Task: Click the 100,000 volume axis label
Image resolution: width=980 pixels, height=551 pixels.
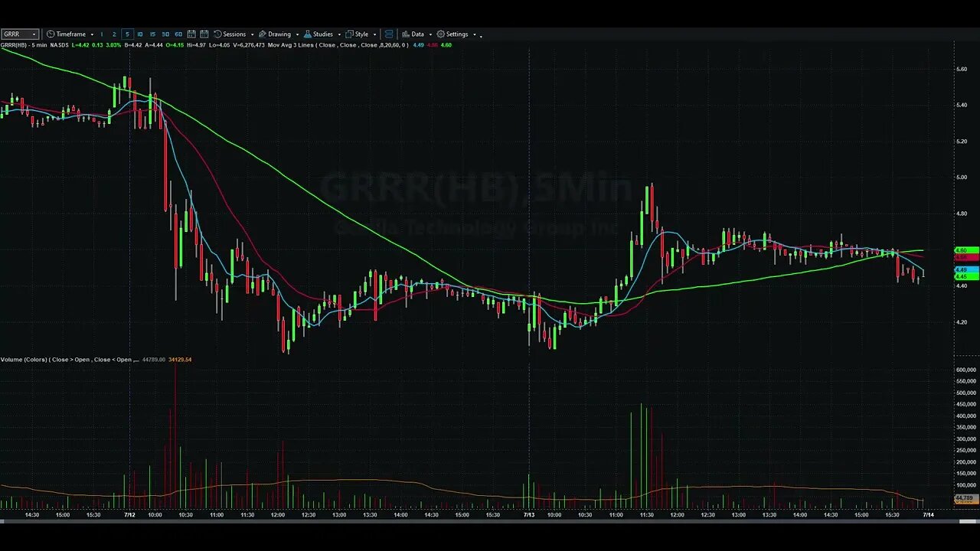Action: pos(965,485)
